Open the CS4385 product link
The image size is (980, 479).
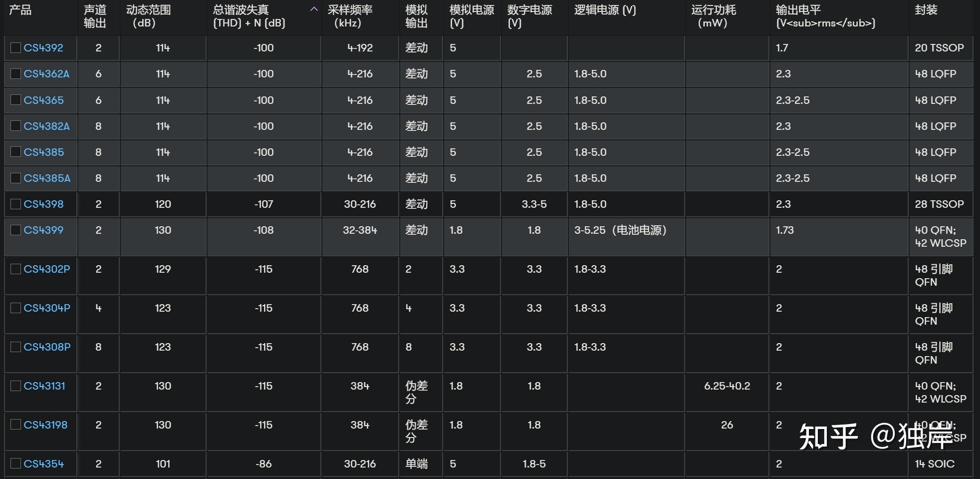(x=43, y=152)
